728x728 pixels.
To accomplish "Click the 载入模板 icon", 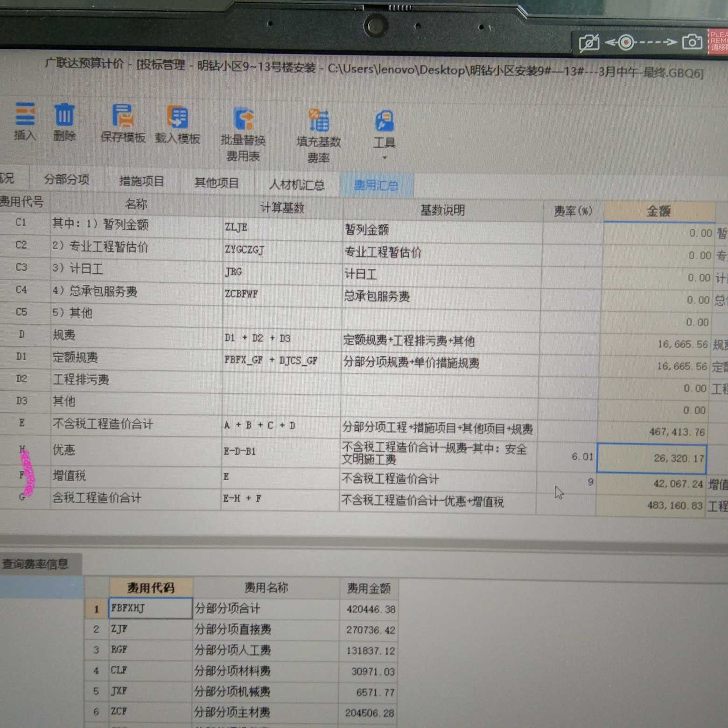I will tap(177, 117).
